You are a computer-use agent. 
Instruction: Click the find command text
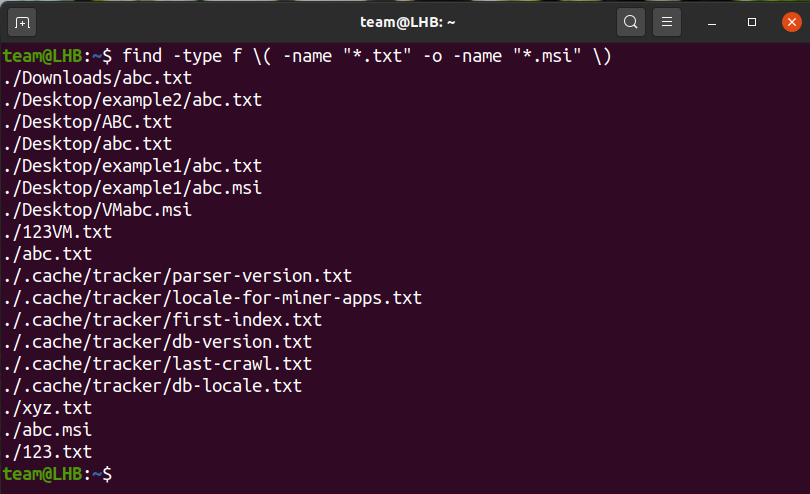pos(366,55)
